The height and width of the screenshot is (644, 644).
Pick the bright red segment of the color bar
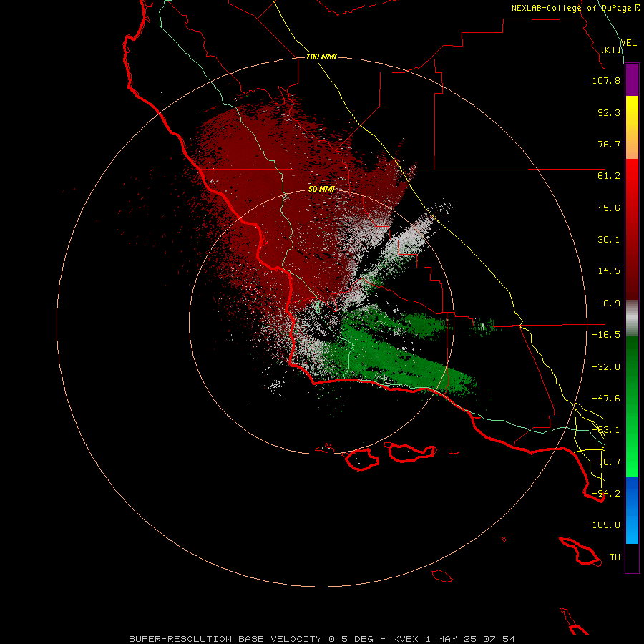tap(632, 174)
